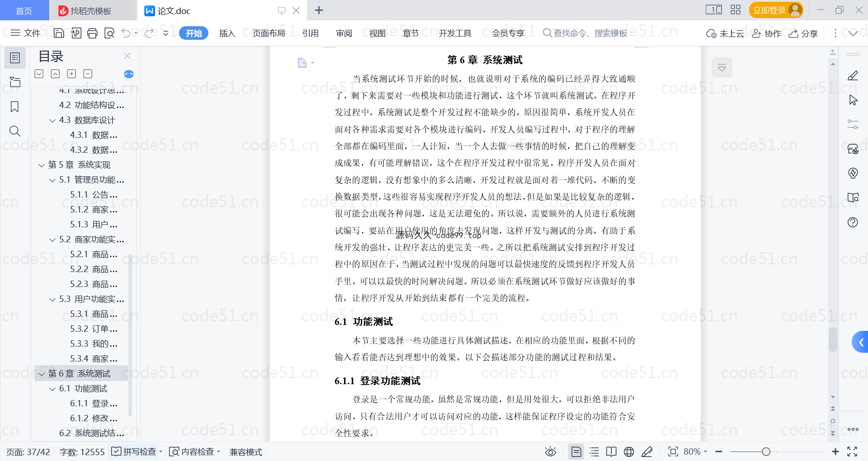868x461 pixels.
Task: Click the selection cursor tool in right sidebar
Action: tap(853, 100)
